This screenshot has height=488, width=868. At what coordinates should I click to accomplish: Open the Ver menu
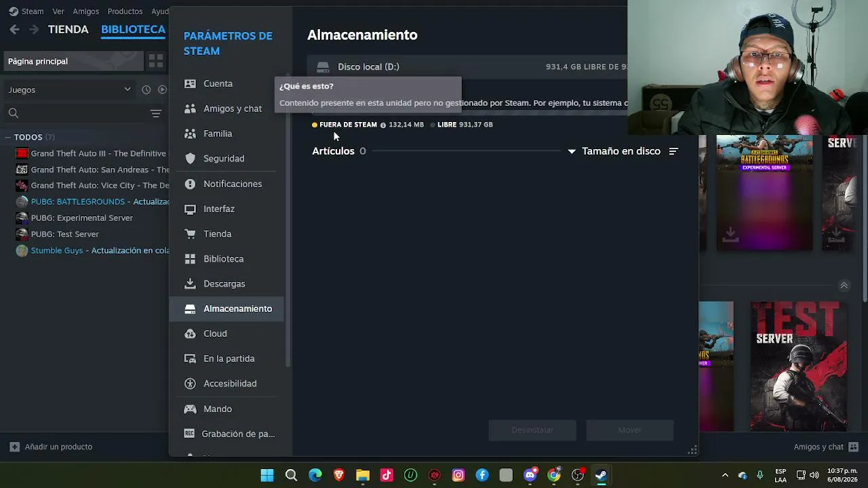tap(58, 12)
